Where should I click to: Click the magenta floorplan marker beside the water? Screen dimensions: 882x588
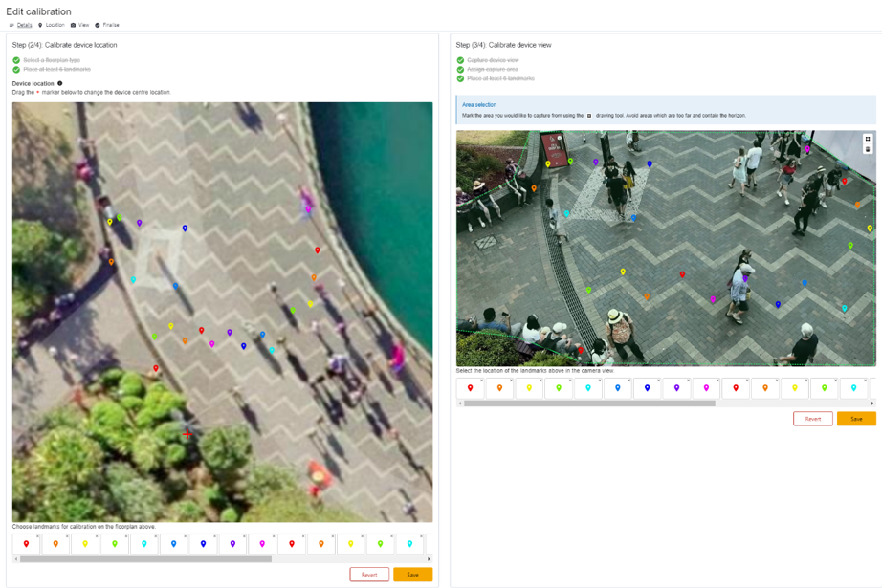point(308,209)
